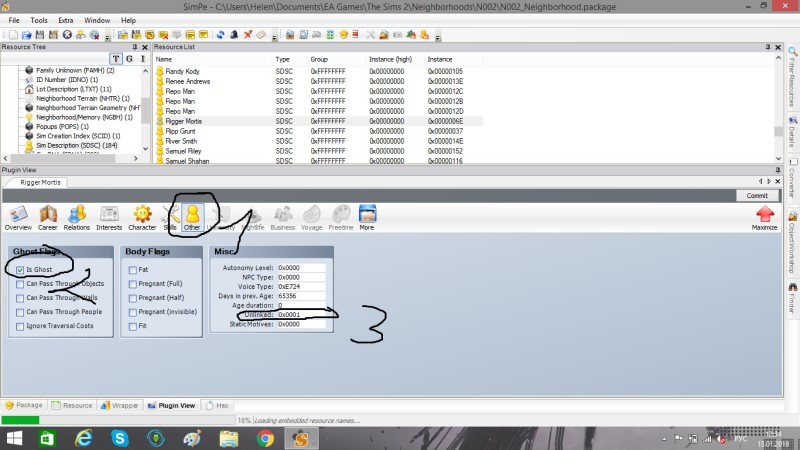Check Pregnant (invisible) body flag
The image size is (800, 450).
pos(133,312)
